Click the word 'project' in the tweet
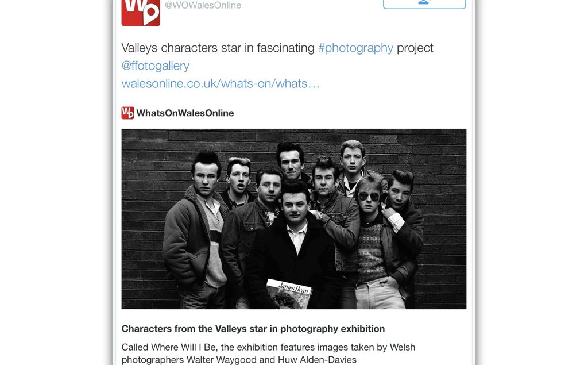Image resolution: width=588 pixels, height=365 pixels. coord(415,48)
